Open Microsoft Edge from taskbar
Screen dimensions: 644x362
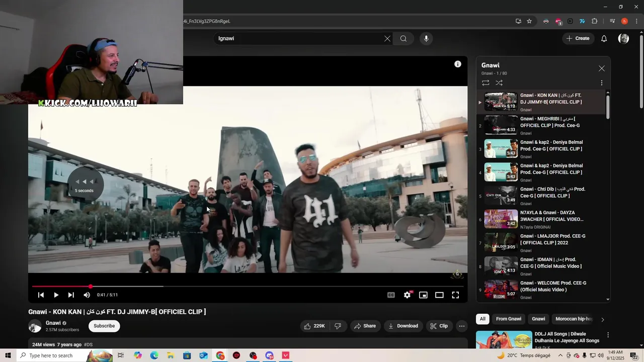[154, 355]
